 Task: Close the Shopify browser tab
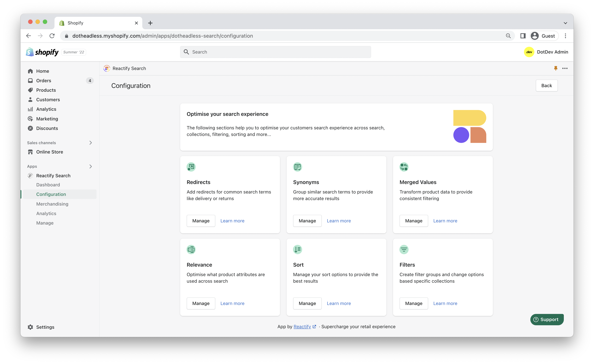136,23
